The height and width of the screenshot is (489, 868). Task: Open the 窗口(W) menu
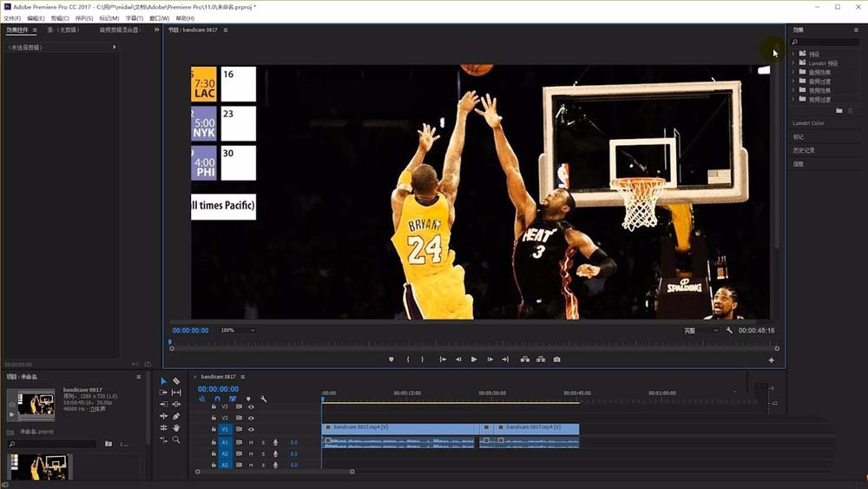click(159, 18)
